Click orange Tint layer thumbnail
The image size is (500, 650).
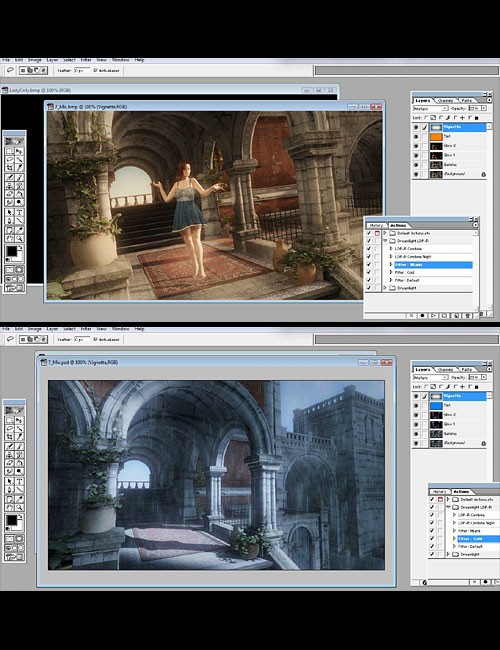[436, 136]
